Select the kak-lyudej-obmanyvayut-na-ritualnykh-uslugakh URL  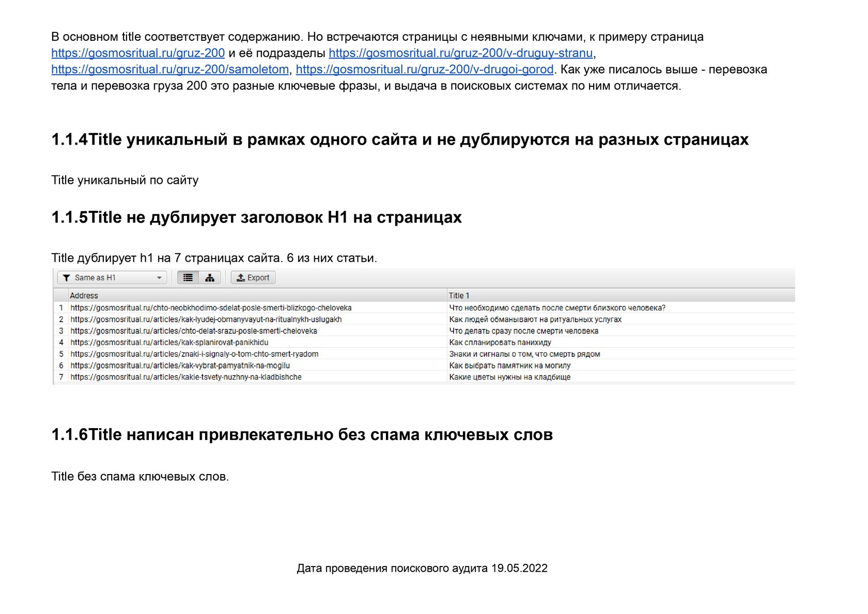(206, 320)
